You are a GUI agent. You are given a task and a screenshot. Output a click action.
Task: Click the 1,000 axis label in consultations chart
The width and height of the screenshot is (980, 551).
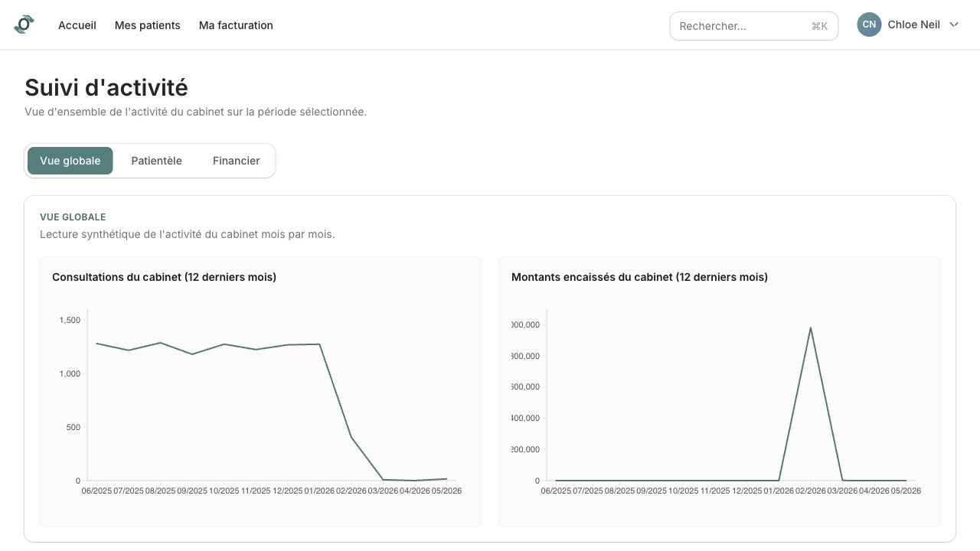coord(70,373)
